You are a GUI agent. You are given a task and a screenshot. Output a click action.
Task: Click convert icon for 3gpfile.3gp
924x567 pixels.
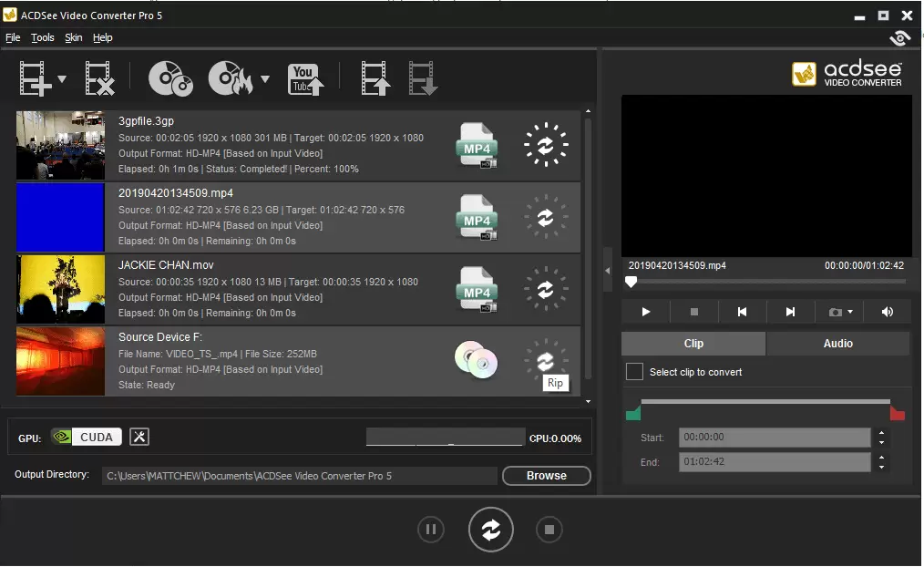[546, 145]
